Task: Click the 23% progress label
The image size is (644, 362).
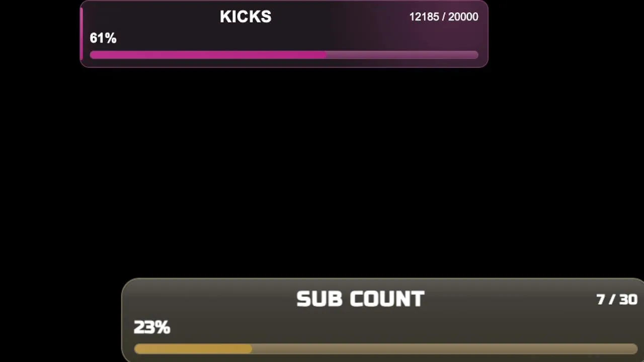Action: 152,327
